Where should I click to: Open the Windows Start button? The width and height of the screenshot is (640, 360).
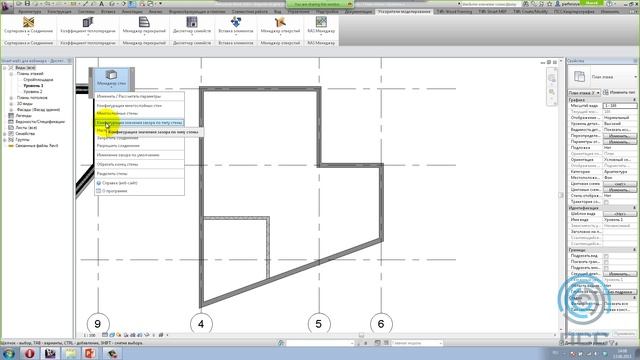[9, 353]
